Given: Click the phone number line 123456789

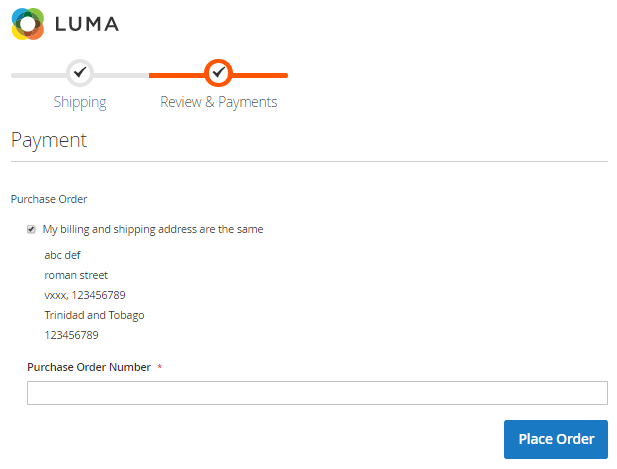Looking at the screenshot, I should click(71, 335).
